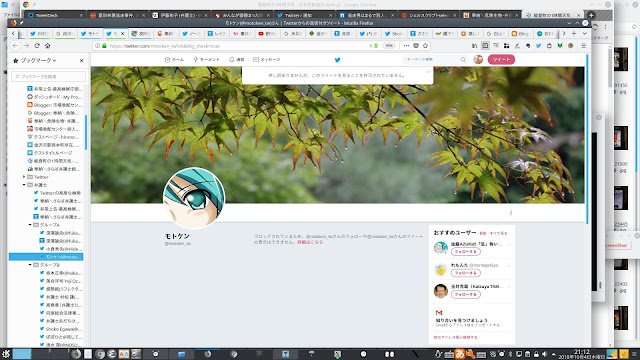640x360 pixels.
Task: Click the green padlock security icon
Action: coord(104,46)
